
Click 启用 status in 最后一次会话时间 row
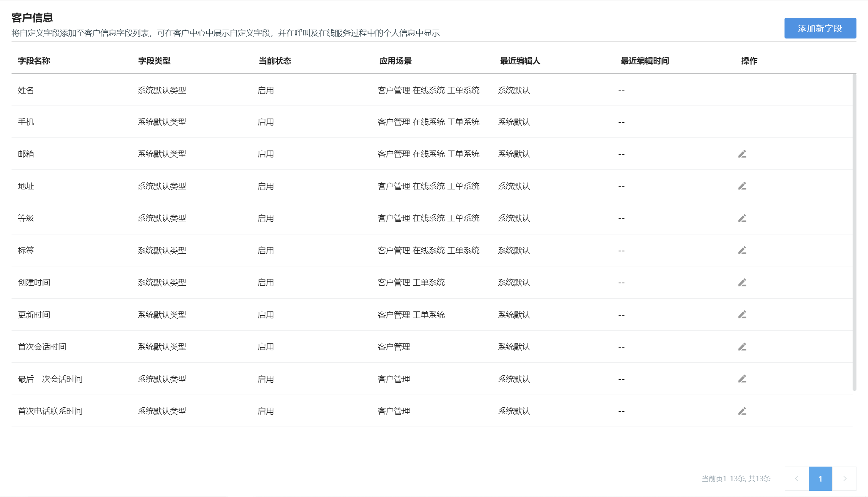265,379
